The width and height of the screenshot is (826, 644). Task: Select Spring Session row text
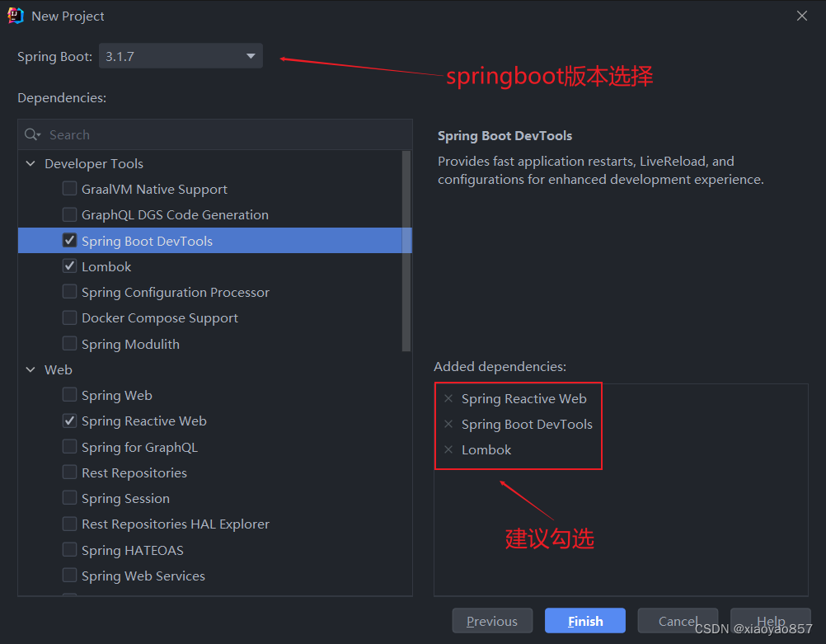(x=125, y=499)
